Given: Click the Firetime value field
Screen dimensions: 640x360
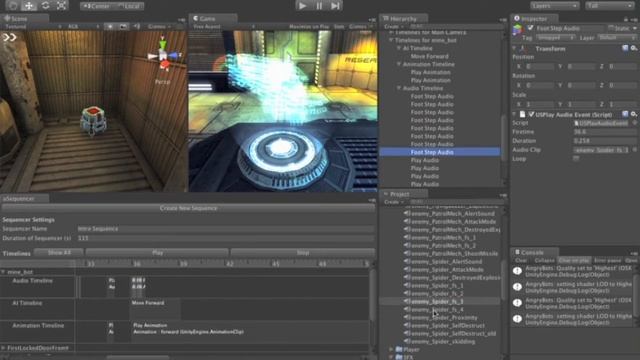Looking at the screenshot, I should [x=604, y=132].
